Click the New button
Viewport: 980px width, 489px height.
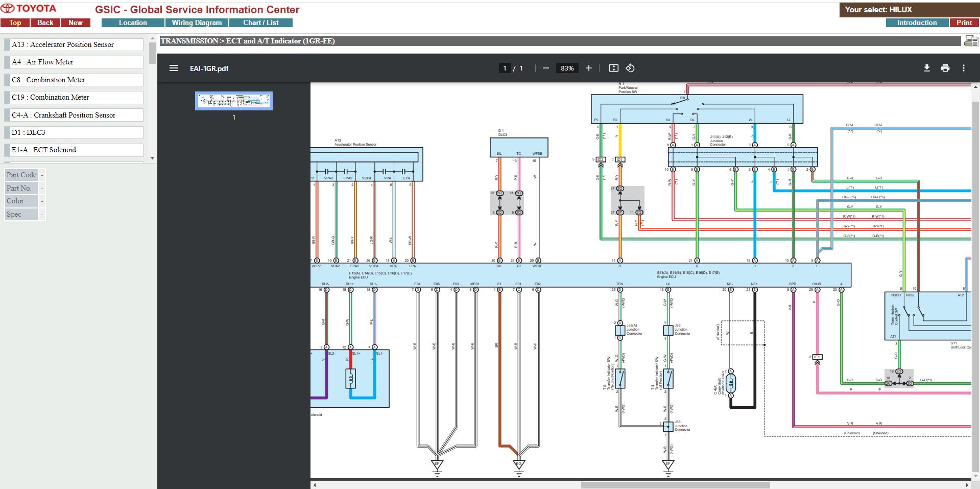[x=76, y=22]
